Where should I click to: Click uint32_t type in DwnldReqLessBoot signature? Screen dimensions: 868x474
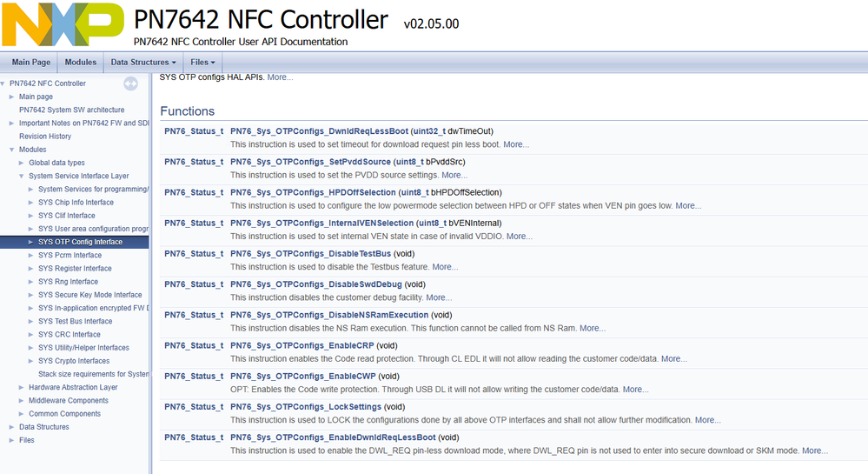pos(429,131)
